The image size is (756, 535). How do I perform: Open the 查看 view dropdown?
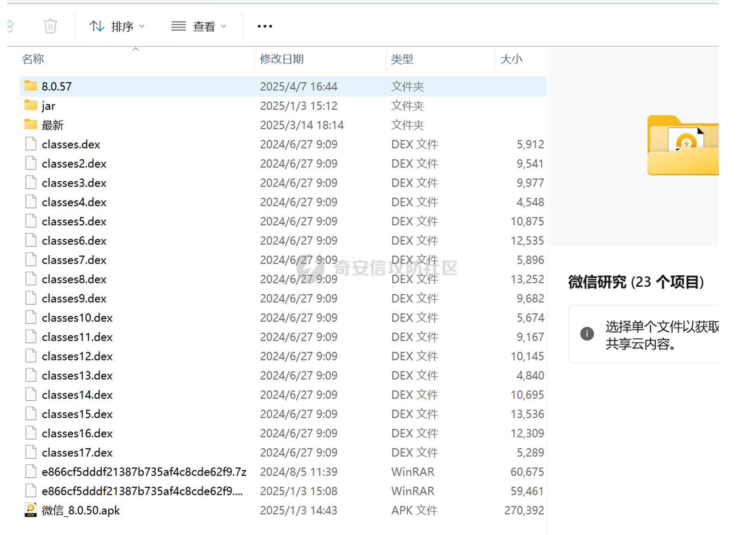[x=198, y=27]
